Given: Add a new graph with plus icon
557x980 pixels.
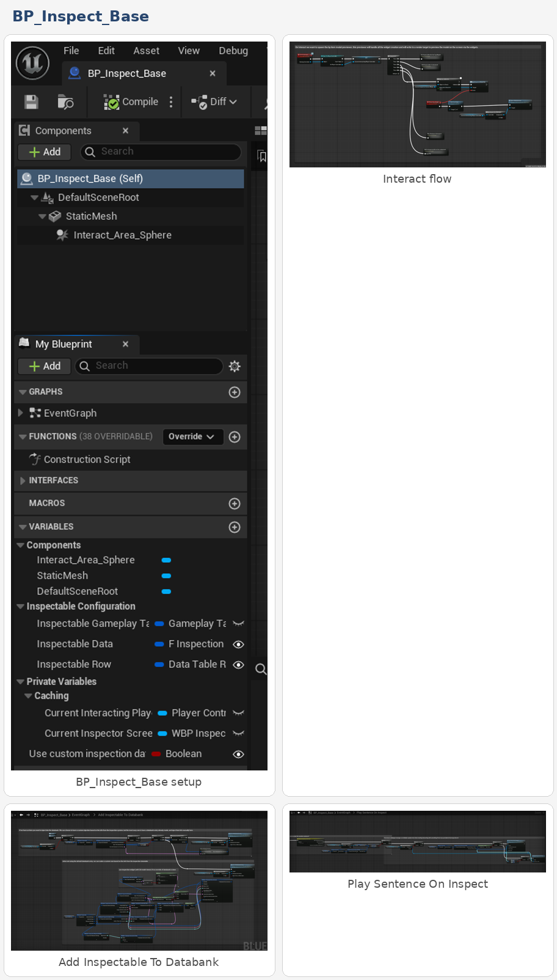Looking at the screenshot, I should [x=235, y=392].
